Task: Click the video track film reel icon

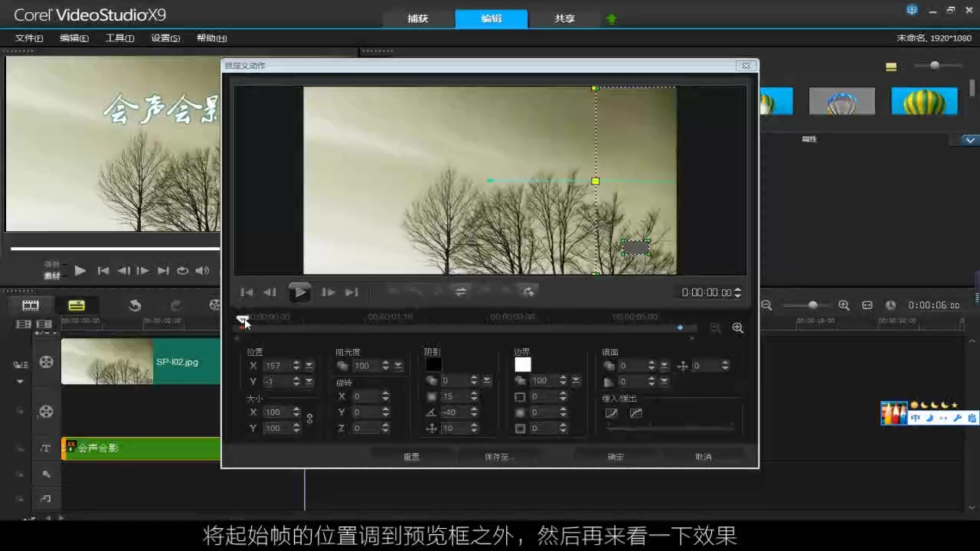Action: point(47,361)
